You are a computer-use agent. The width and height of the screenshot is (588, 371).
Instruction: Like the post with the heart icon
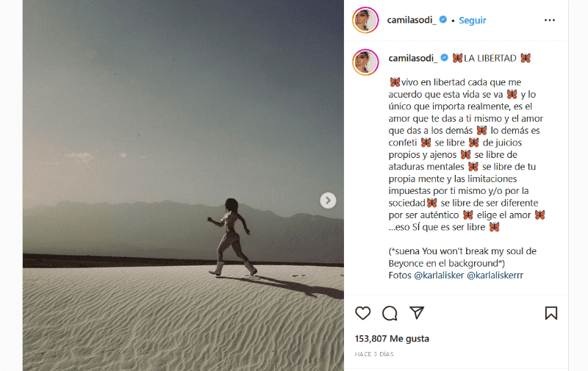click(x=362, y=313)
